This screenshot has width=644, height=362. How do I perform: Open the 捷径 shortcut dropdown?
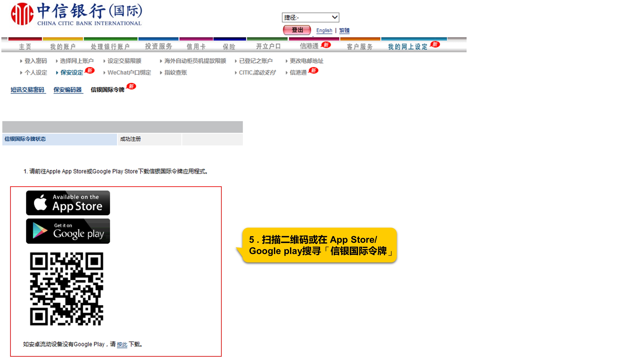coord(310,18)
